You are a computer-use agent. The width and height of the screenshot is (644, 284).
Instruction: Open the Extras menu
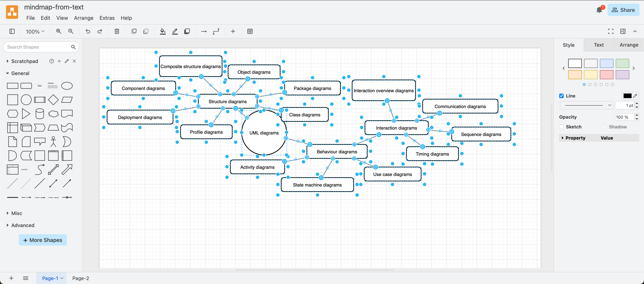pos(107,18)
